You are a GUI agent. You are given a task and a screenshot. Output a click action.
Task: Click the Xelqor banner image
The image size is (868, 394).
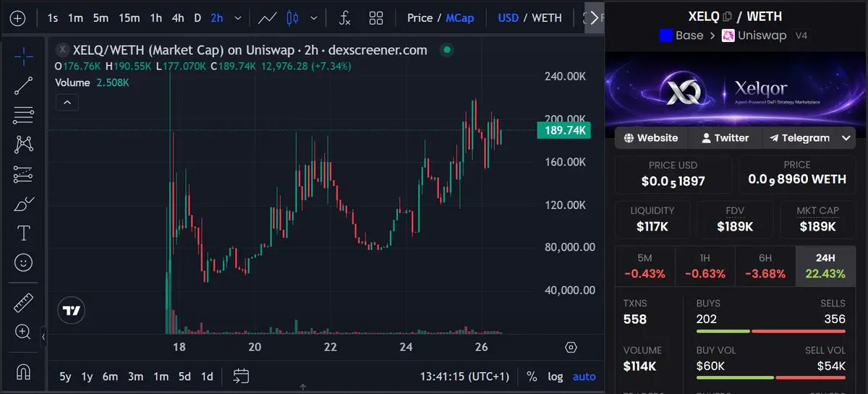tap(735, 93)
